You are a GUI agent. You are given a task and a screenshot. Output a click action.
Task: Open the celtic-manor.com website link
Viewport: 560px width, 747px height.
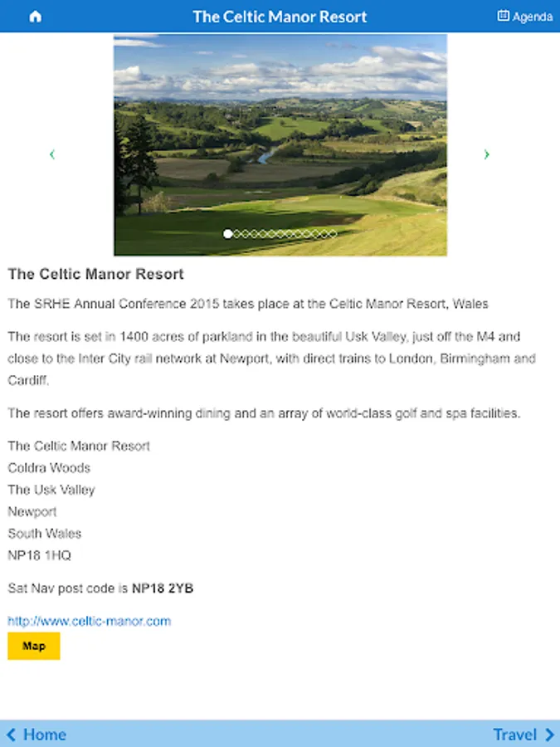pyautogui.click(x=90, y=621)
